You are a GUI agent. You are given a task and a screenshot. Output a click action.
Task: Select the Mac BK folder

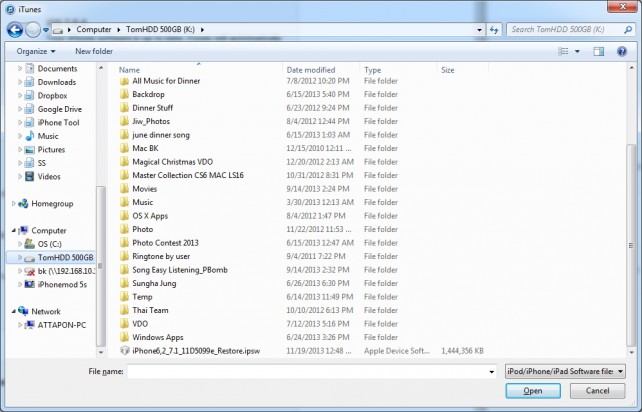[x=145, y=148]
